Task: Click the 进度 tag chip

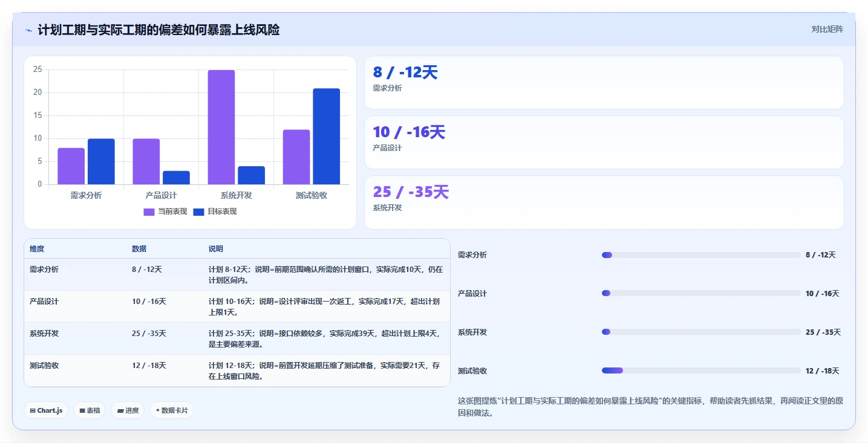Action: pyautogui.click(x=128, y=410)
